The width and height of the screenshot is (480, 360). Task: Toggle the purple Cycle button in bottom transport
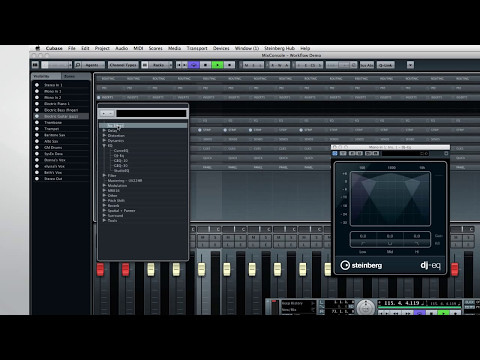click(420, 313)
